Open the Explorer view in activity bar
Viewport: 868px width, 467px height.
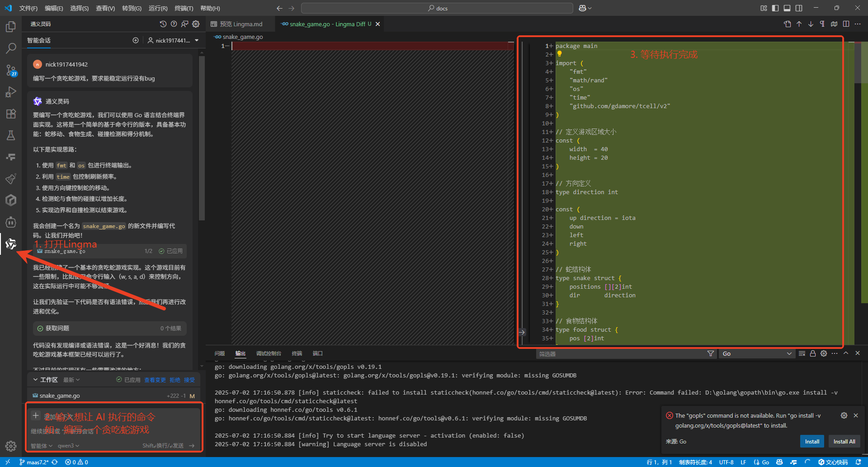click(x=11, y=27)
